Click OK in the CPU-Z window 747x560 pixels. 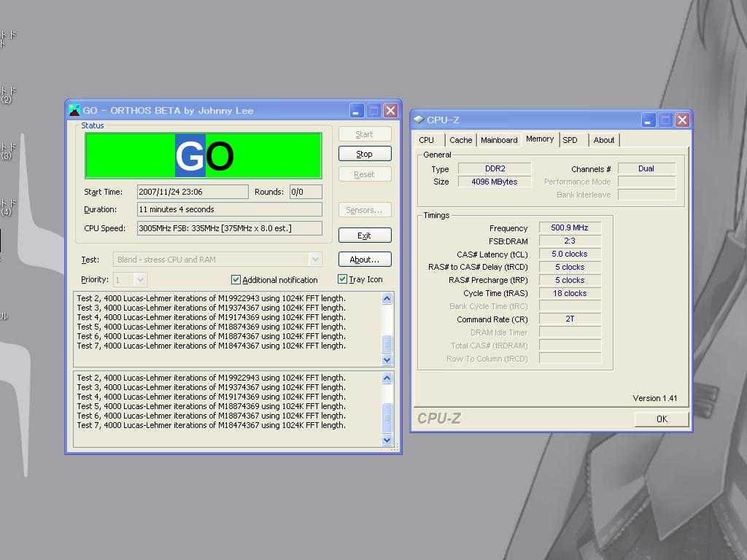(x=662, y=419)
